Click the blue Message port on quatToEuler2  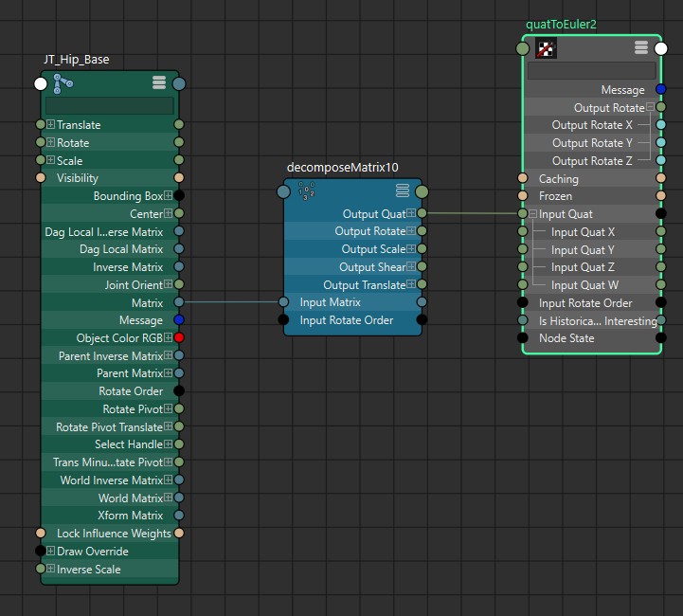pyautogui.click(x=661, y=89)
